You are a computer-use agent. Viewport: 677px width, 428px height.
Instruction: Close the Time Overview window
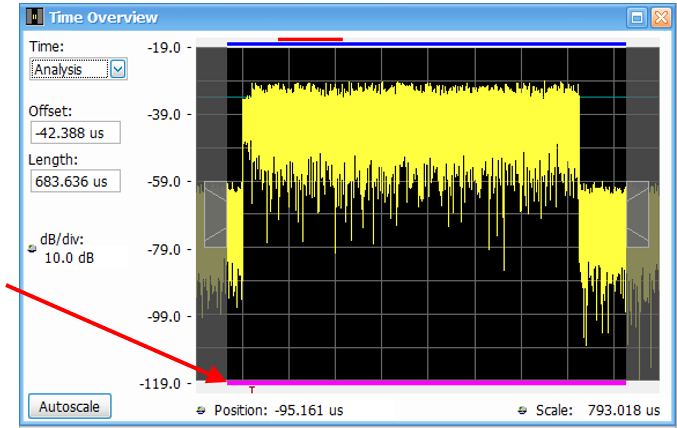click(x=659, y=17)
